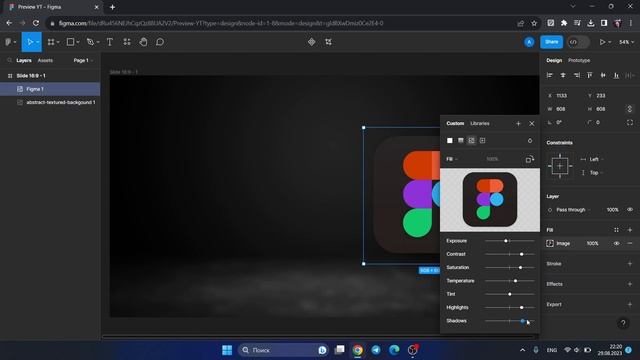Viewport: 640px width, 360px height.
Task: Select the Custom tab in fill popup
Action: [455, 123]
